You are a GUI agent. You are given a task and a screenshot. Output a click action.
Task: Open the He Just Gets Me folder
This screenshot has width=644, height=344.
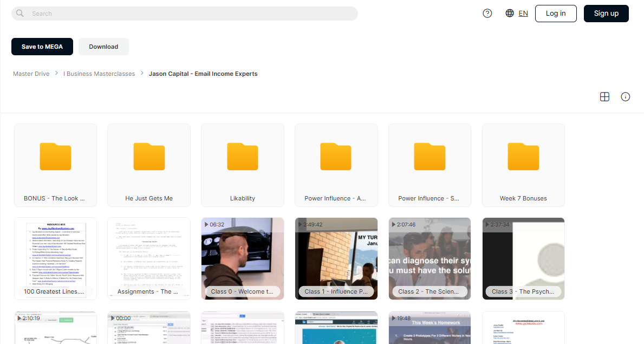[149, 165]
